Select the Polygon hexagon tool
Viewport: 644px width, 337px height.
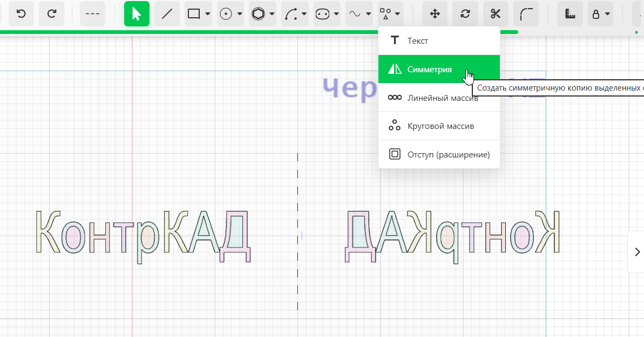pyautogui.click(x=259, y=14)
